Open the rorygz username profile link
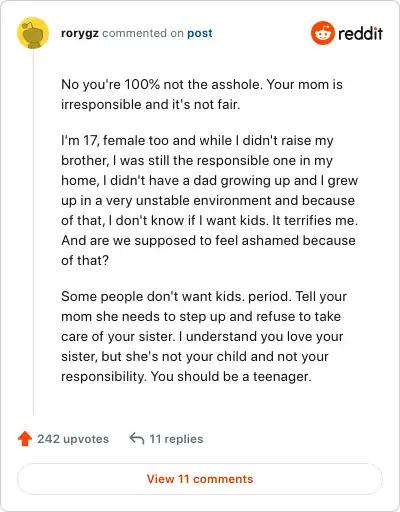Screen dimensions: 400x512 pyautogui.click(x=80, y=33)
